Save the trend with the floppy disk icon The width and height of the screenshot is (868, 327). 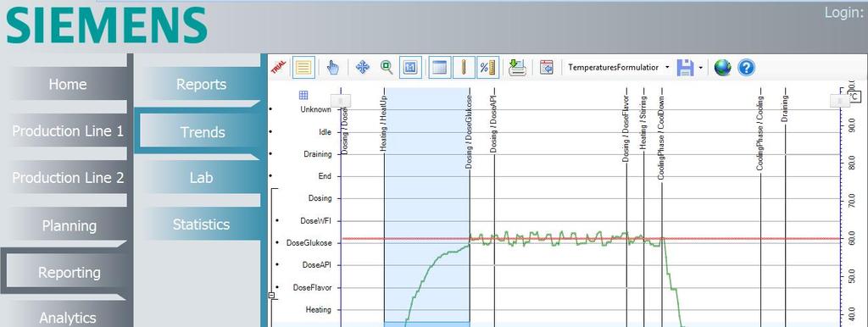click(x=685, y=68)
